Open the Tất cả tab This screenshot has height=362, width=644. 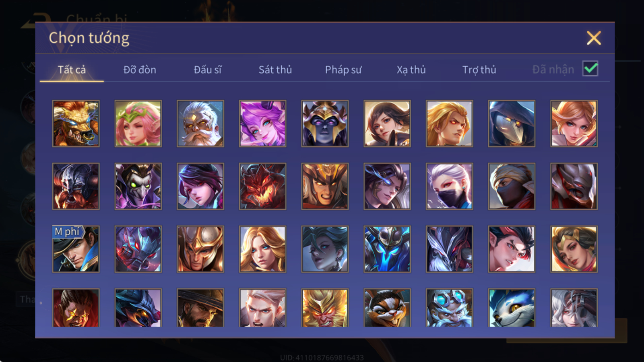pyautogui.click(x=72, y=70)
